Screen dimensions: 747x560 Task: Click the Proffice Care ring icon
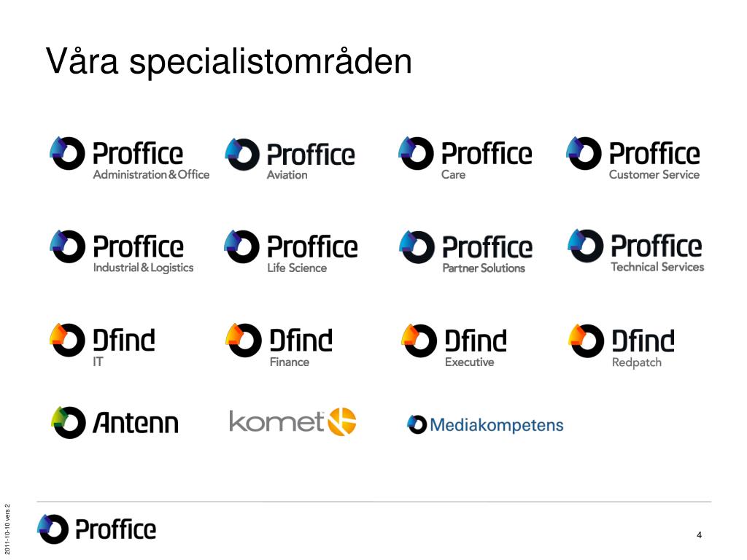click(416, 153)
